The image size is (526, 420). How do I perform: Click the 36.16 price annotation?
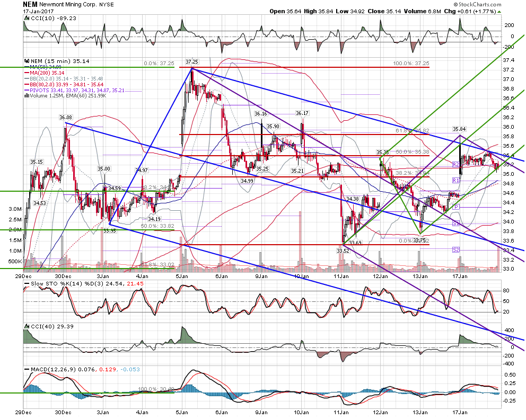tap(261, 114)
